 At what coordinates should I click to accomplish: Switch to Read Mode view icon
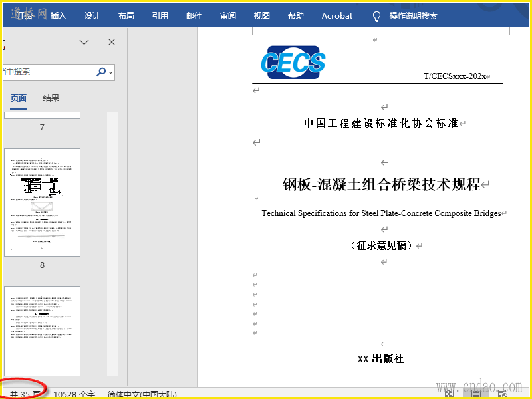click(x=450, y=394)
